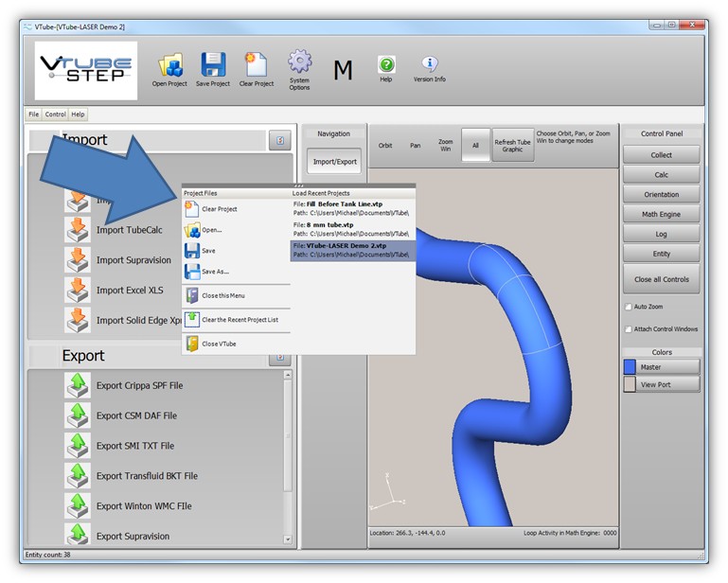Click the Master blue color swatch
Image resolution: width=728 pixels, height=583 pixels.
click(x=630, y=367)
